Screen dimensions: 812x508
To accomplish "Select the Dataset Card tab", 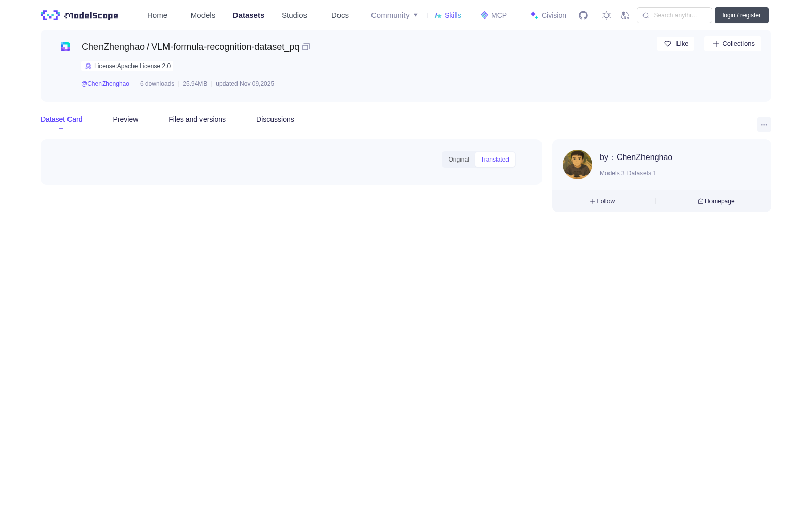I will point(61,119).
